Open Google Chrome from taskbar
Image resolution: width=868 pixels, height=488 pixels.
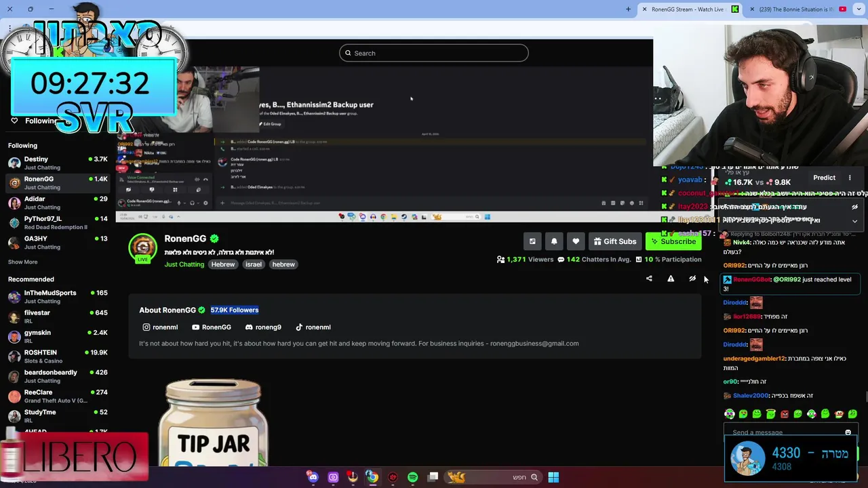[x=372, y=477]
